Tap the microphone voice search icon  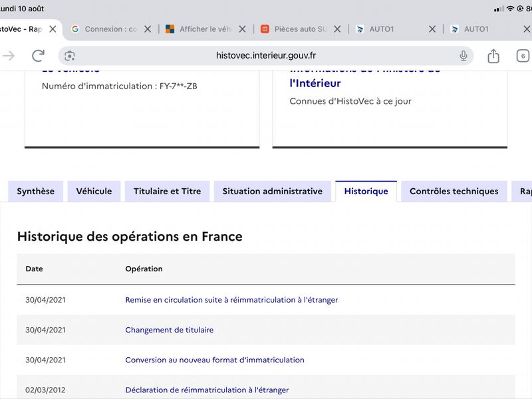click(x=463, y=55)
